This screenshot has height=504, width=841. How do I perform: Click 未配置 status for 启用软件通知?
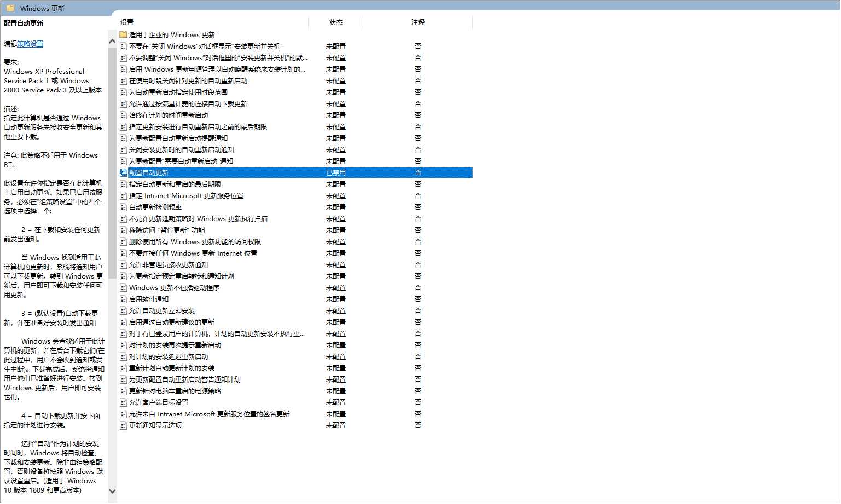[x=336, y=299]
